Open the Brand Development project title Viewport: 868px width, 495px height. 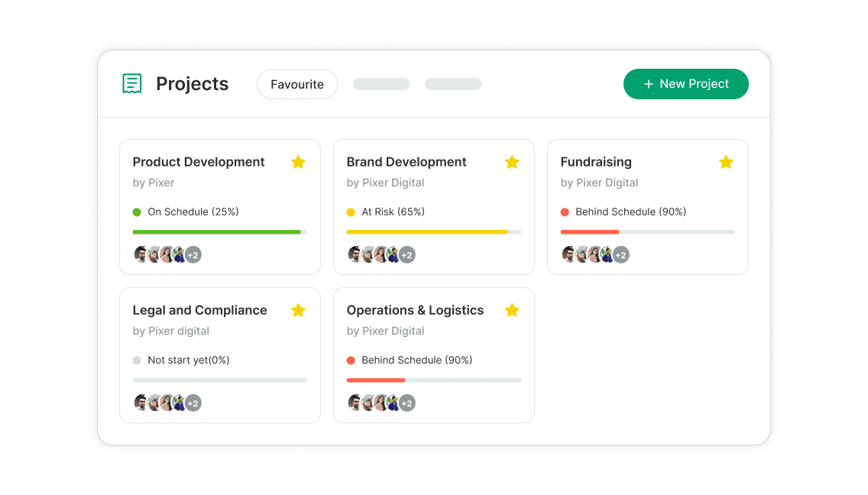(x=406, y=162)
